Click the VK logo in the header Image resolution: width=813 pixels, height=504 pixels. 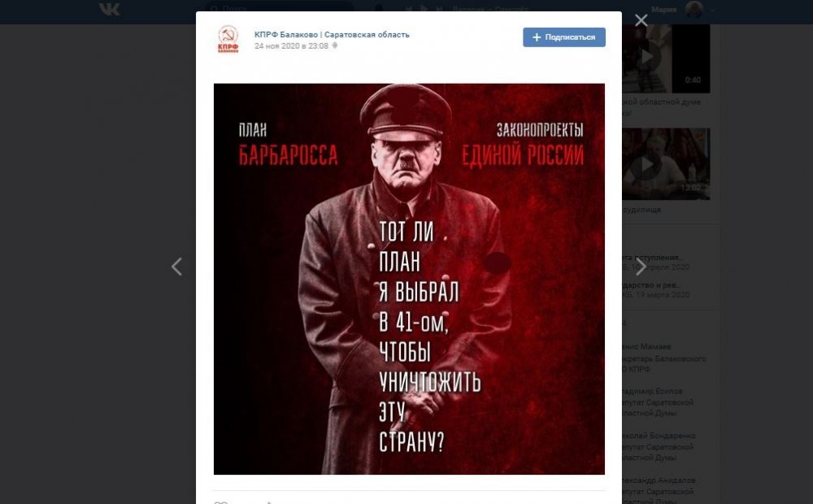tap(110, 9)
